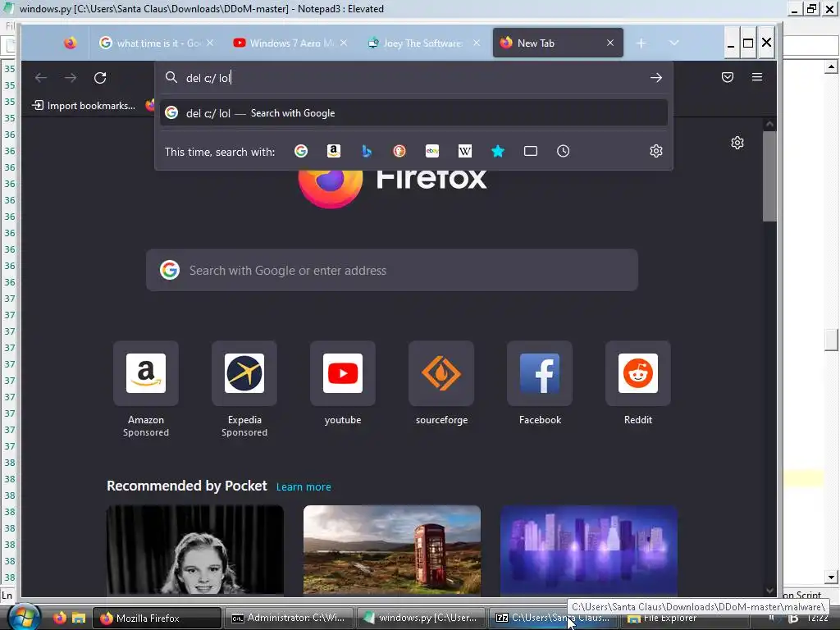Viewport: 840px width, 630px height.
Task: Select the New Tab tab
Action: pos(558,43)
